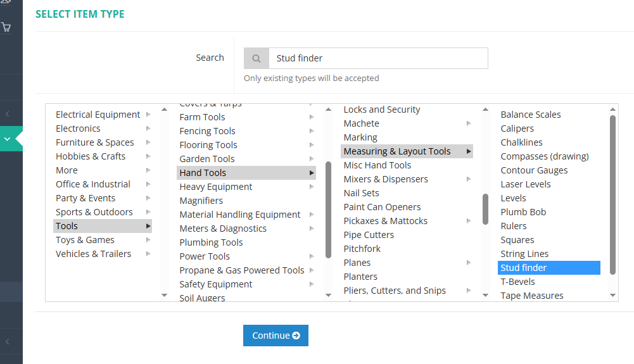This screenshot has width=634, height=364.
Task: Click fourth column scroll up arrow
Action: [x=612, y=110]
